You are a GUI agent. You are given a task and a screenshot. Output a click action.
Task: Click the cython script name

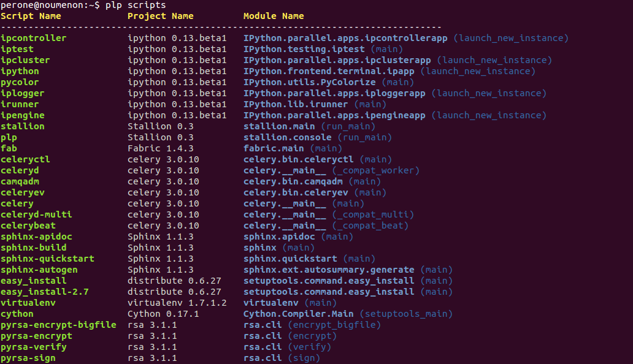pos(17,314)
